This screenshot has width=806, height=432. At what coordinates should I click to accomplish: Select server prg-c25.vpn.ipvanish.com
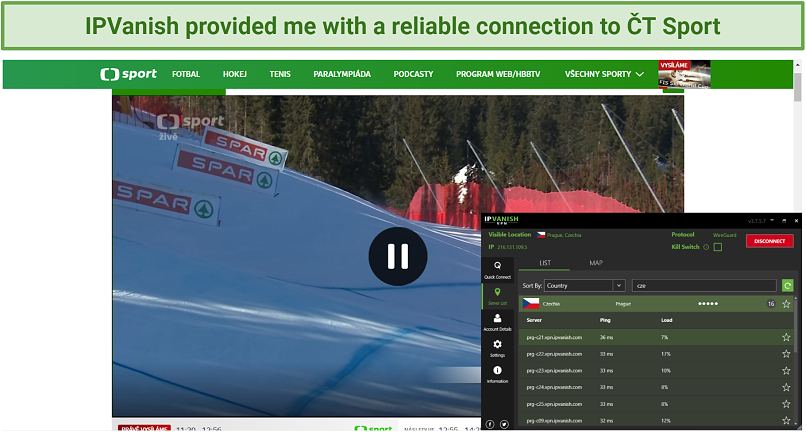655,404
